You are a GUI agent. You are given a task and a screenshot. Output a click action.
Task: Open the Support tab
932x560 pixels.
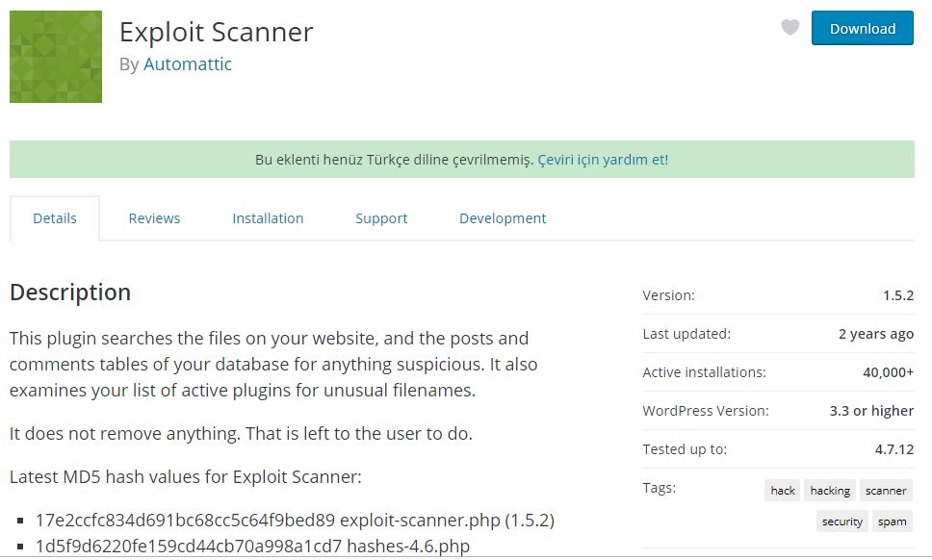tap(381, 218)
